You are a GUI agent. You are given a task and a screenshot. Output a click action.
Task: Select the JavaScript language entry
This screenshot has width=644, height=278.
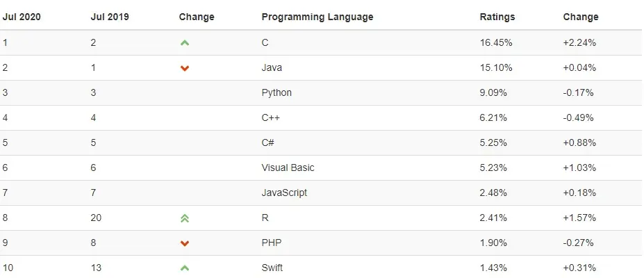284,193
